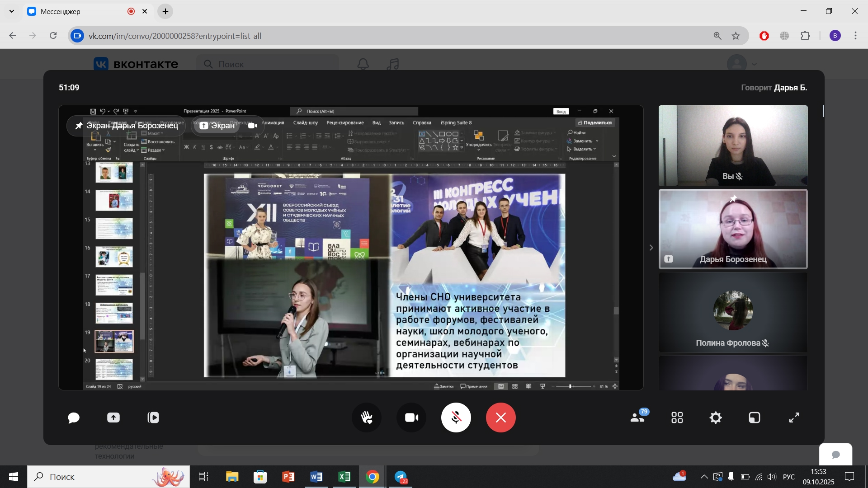The height and width of the screenshot is (488, 868).
Task: Click the start recording or broadcast icon
Action: pos(153,418)
